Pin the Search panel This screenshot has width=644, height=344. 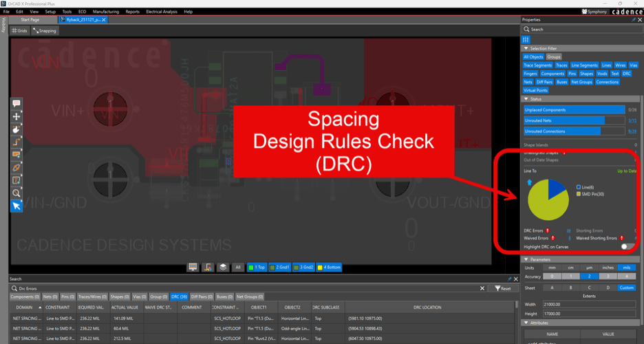coord(509,279)
